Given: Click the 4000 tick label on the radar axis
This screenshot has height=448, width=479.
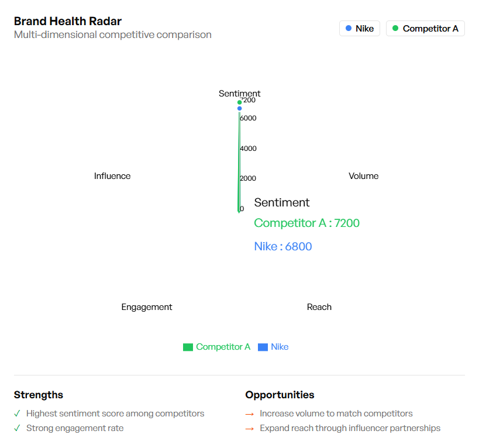Looking at the screenshot, I should [x=248, y=149].
